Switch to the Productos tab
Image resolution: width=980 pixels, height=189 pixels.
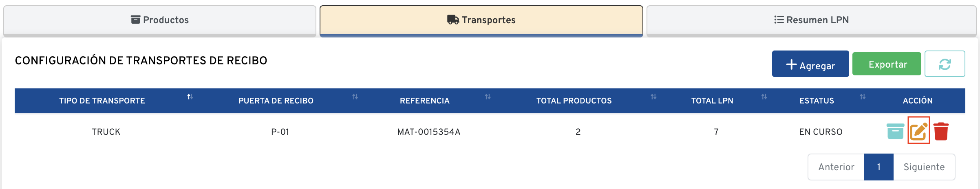pos(160,20)
